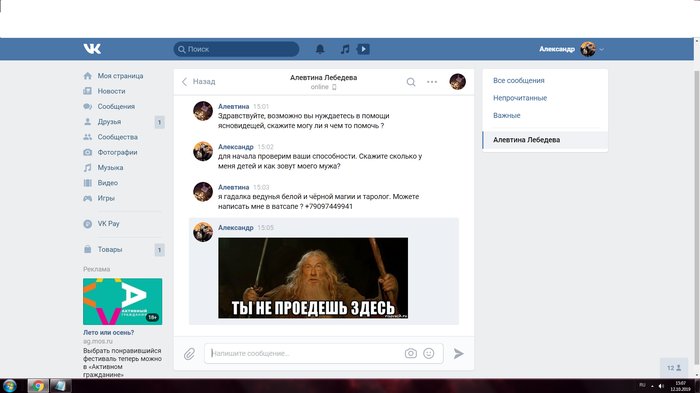Click Алевтина name in 15:03 message
This screenshot has height=393, width=700.
233,187
